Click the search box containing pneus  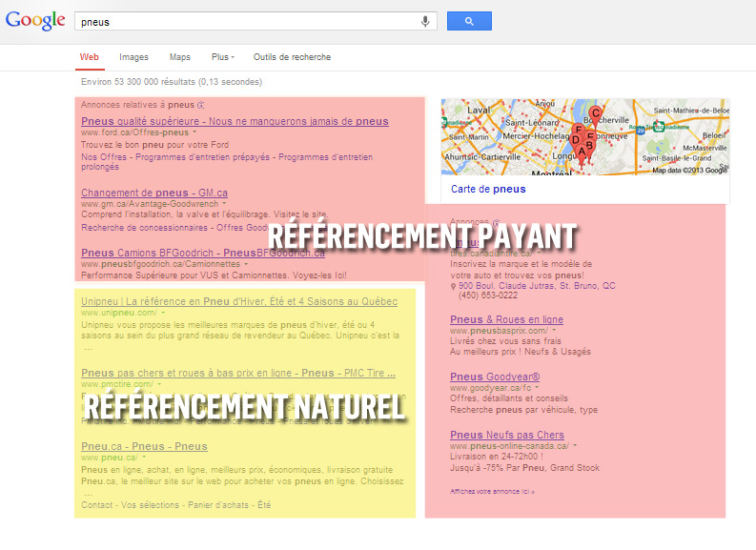(255, 21)
